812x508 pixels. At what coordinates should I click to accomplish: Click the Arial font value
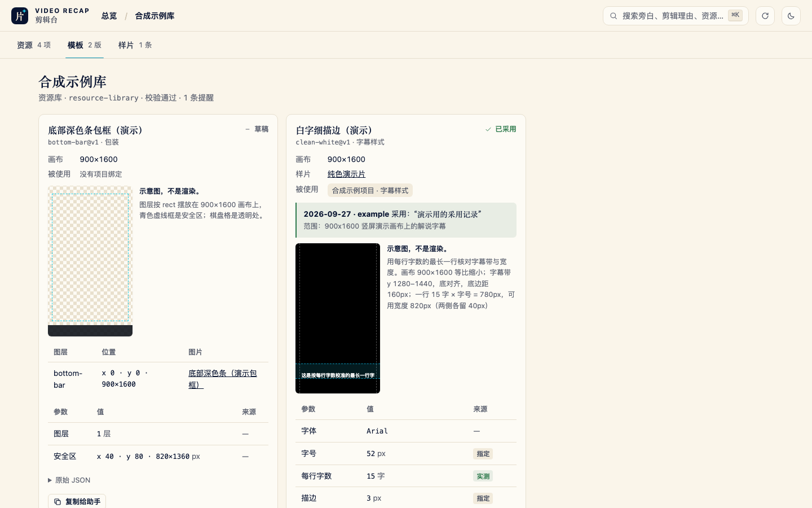377,431
